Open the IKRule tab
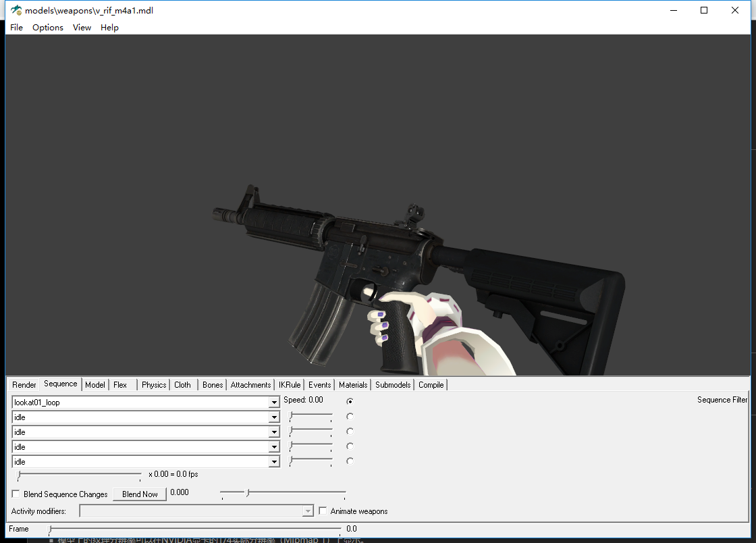The height and width of the screenshot is (543, 756). (290, 385)
